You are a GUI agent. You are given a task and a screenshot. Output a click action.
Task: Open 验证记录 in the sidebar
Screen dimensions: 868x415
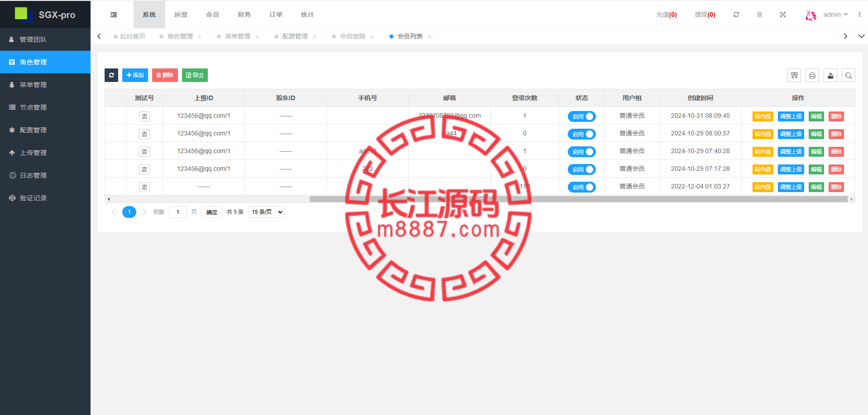pyautogui.click(x=45, y=198)
